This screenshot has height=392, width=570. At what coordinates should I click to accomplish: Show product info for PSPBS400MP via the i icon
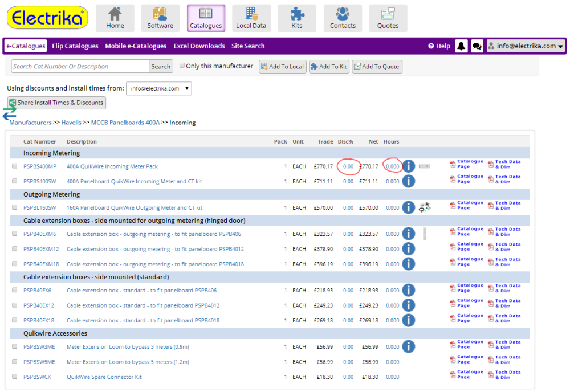click(x=409, y=166)
